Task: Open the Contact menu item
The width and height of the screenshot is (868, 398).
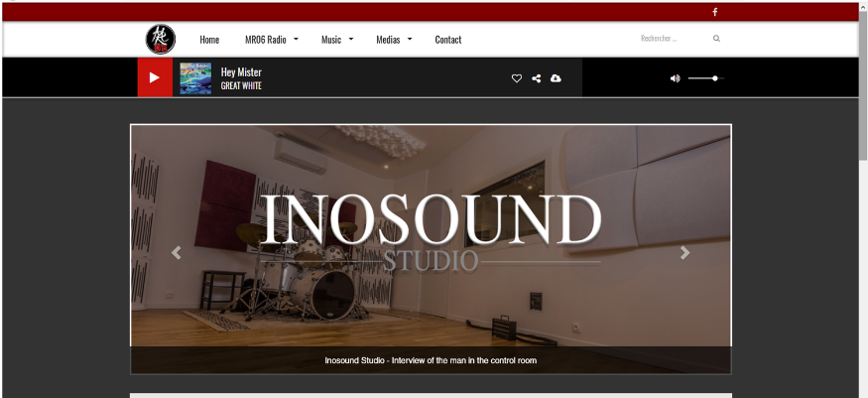Action: [x=448, y=40]
